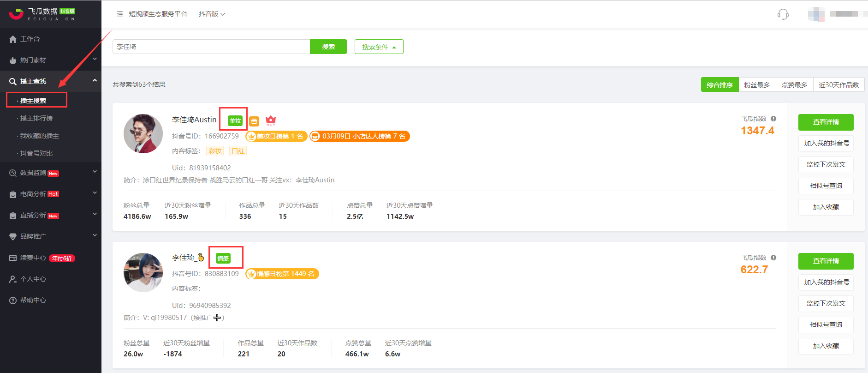Add 李佳琦_ to my Douyin accounts

coord(826,282)
